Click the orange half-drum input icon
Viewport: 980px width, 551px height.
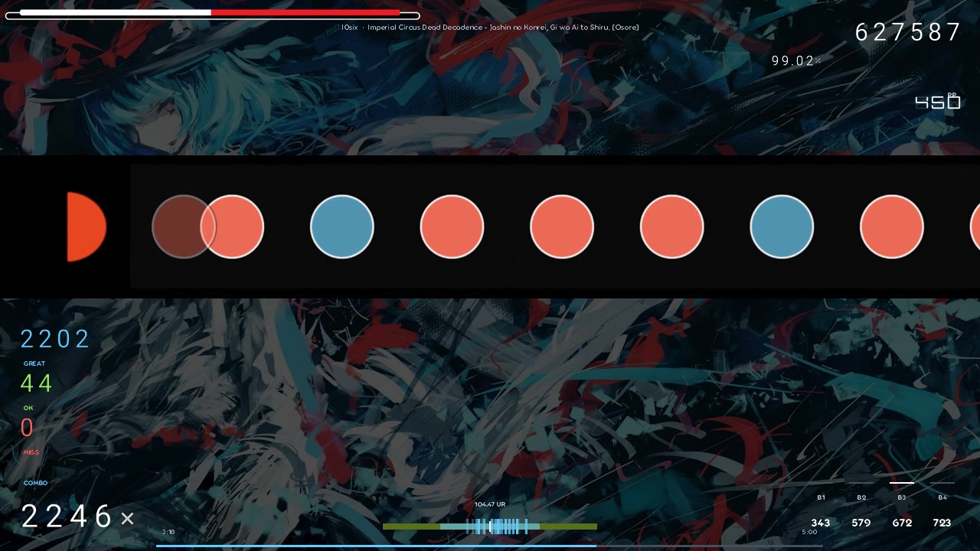(x=87, y=227)
